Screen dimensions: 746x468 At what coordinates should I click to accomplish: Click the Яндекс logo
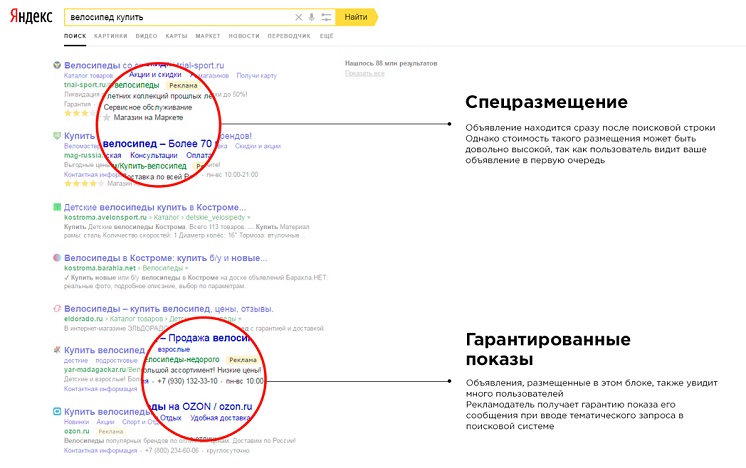(x=31, y=16)
